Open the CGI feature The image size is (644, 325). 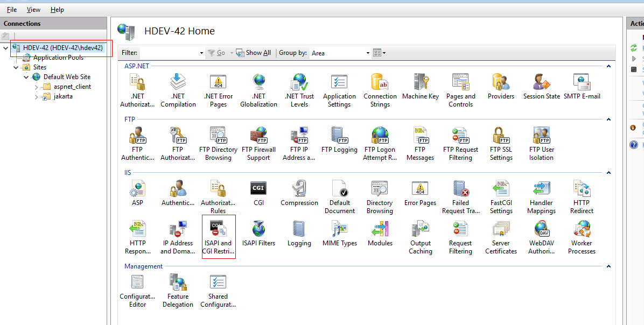(x=259, y=193)
